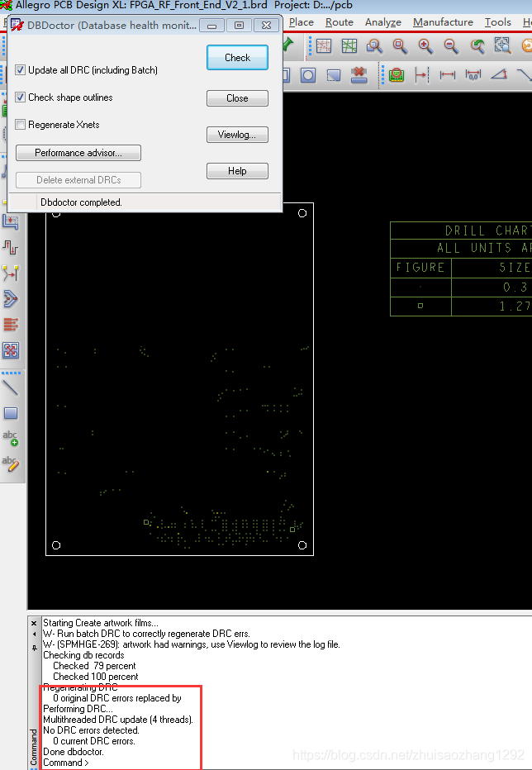Enable the Regenerate Xnets checkbox
532x770 pixels.
click(20, 125)
